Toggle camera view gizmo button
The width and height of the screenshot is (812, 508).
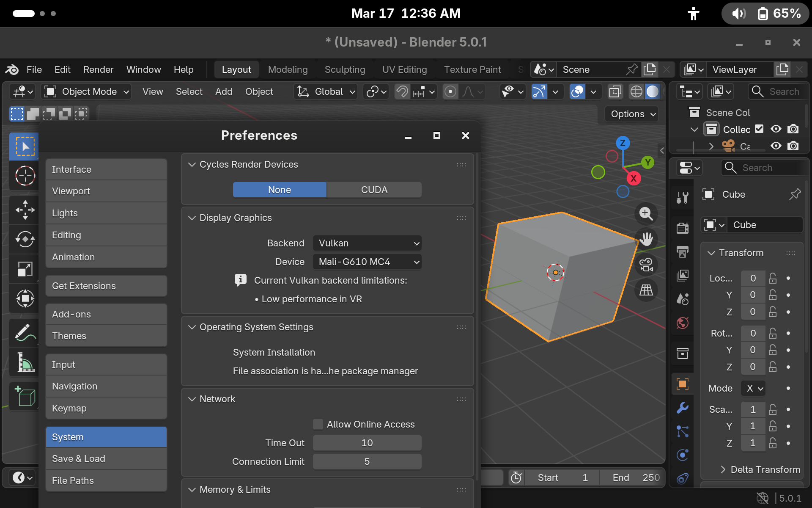pos(646,265)
